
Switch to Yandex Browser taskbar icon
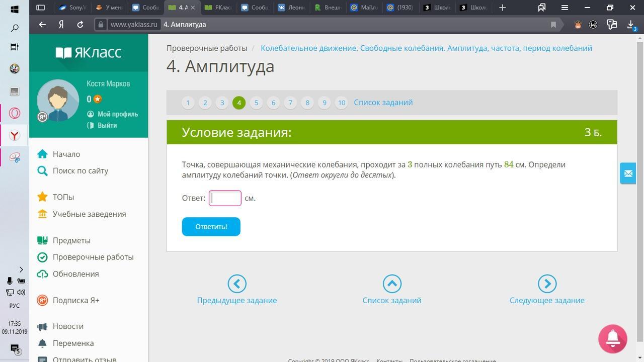point(15,135)
